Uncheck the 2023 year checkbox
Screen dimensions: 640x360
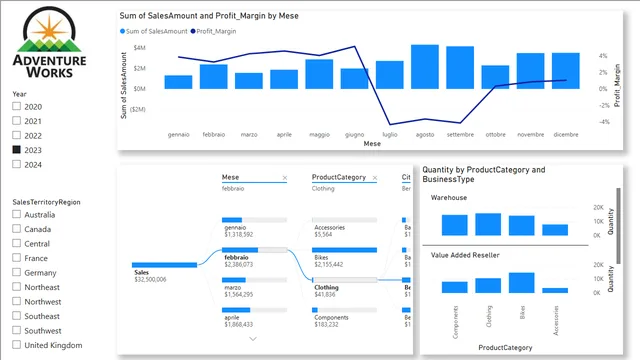click(16, 149)
